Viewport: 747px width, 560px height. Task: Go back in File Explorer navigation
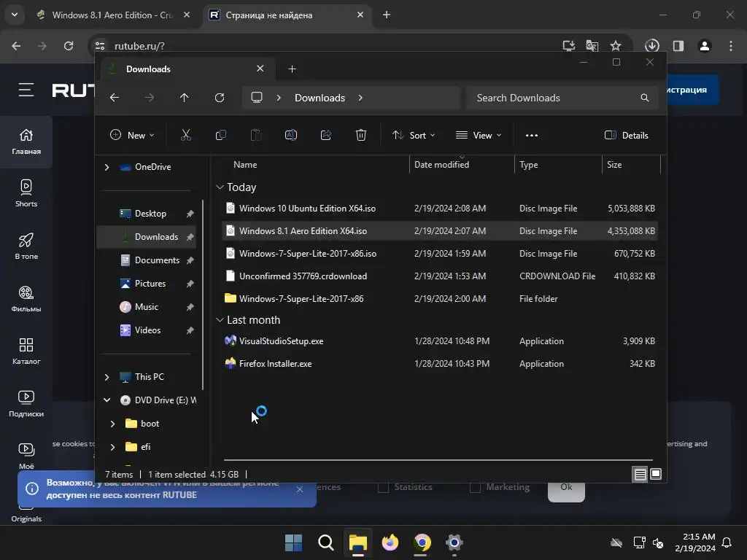(x=115, y=98)
